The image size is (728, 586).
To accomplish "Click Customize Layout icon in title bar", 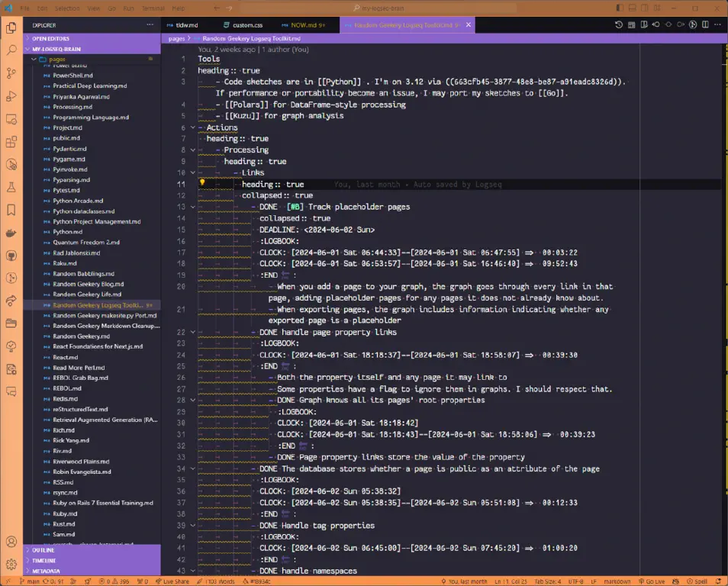I will coord(657,8).
